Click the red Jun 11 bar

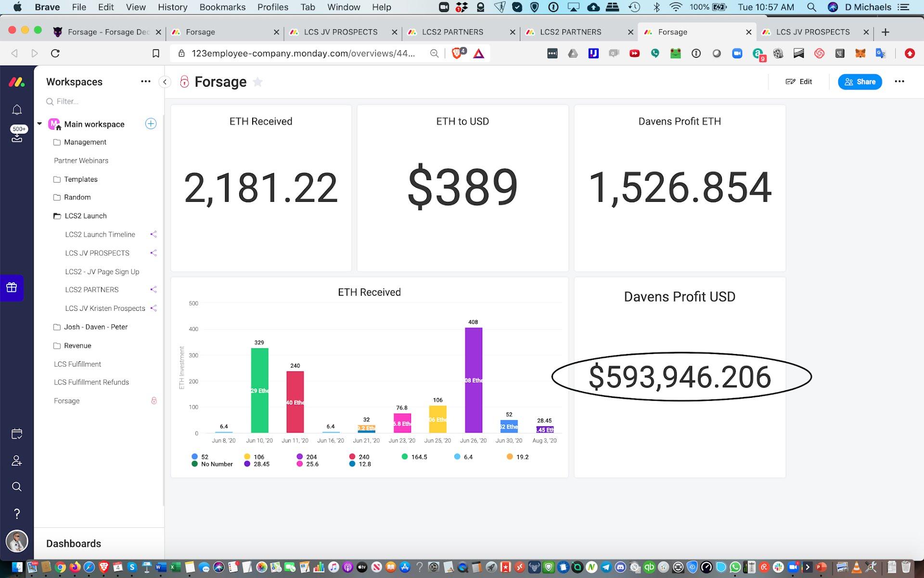pyautogui.click(x=295, y=402)
